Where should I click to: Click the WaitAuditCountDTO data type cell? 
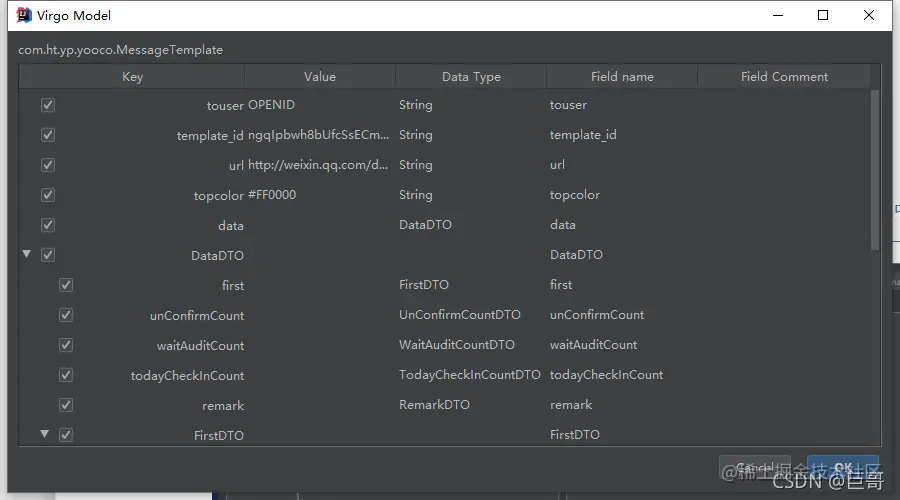[457, 345]
